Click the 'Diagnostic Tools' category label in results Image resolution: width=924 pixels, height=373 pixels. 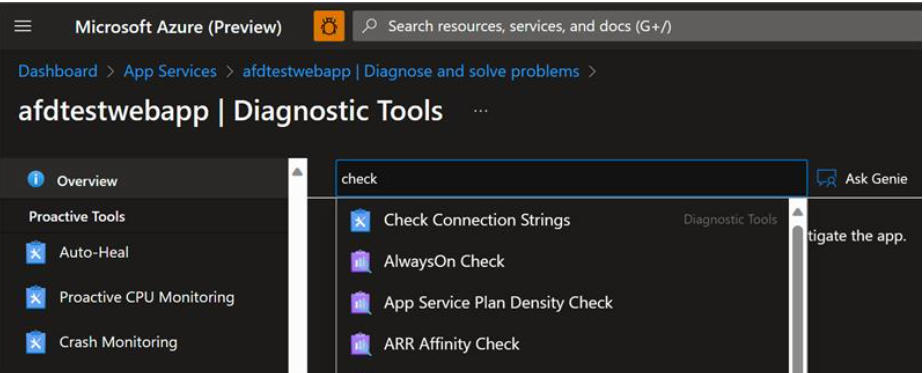coord(730,220)
